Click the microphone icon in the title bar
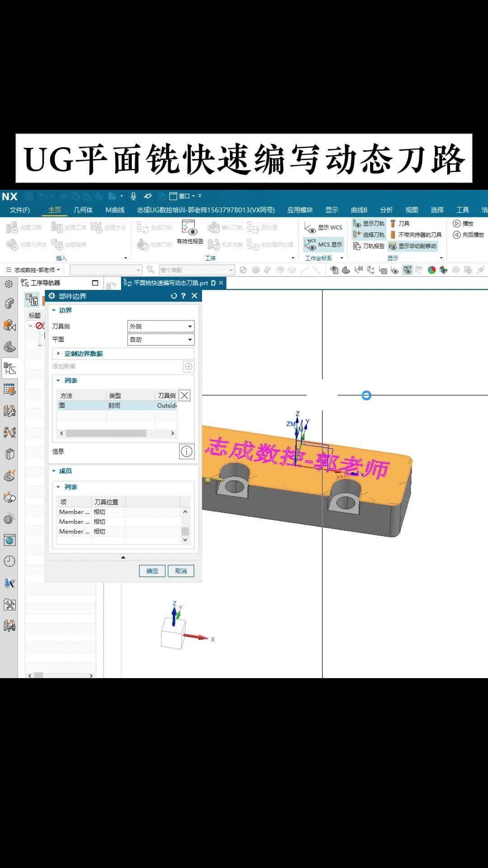488x868 pixels. [x=133, y=196]
